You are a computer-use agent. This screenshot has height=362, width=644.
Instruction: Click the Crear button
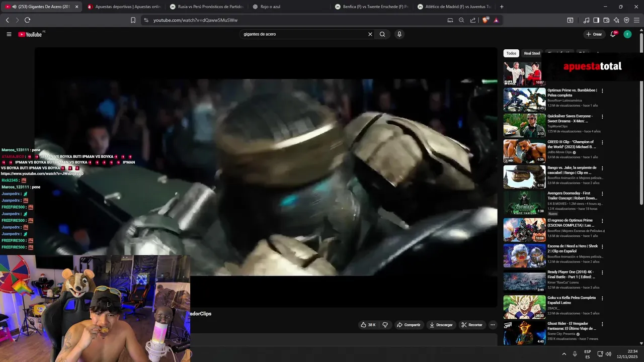594,34
